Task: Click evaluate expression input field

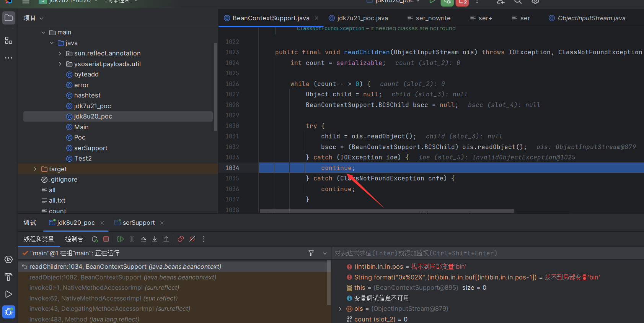Action: 487,253
